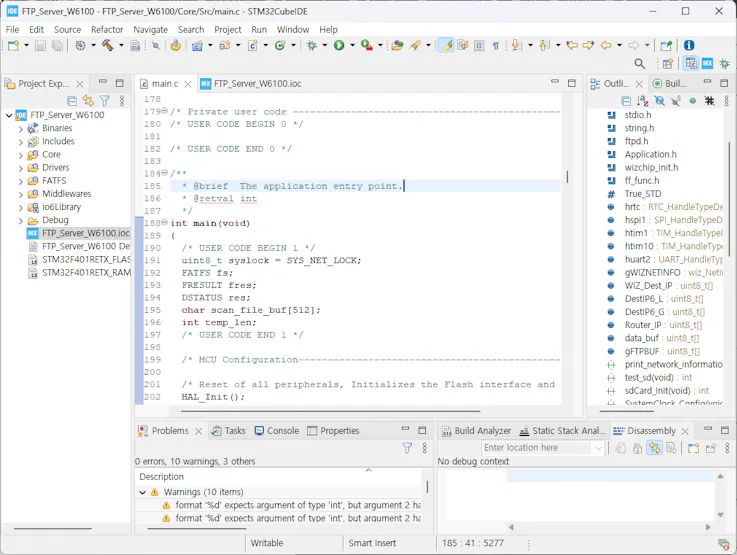
Task: Toggle the C/C++ perspective button
Action: (691, 63)
